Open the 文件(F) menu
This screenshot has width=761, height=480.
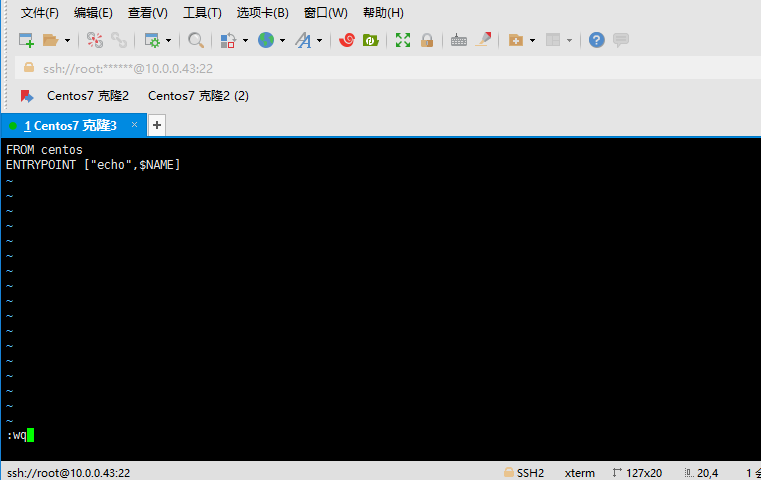click(40, 13)
